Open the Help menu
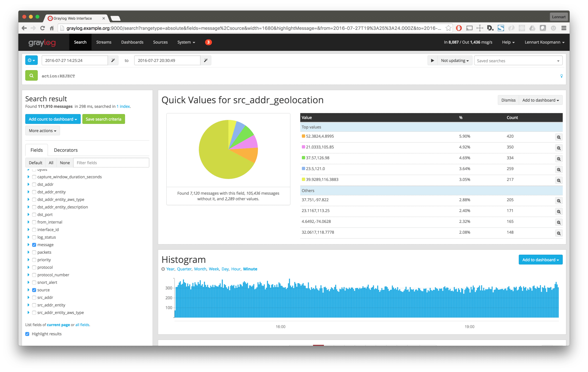 [x=508, y=42]
